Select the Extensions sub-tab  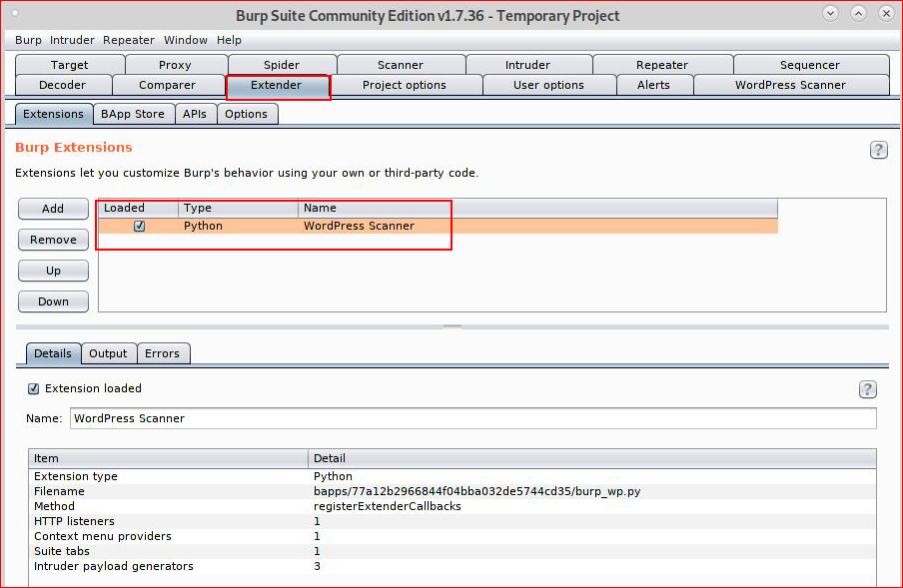coord(54,114)
